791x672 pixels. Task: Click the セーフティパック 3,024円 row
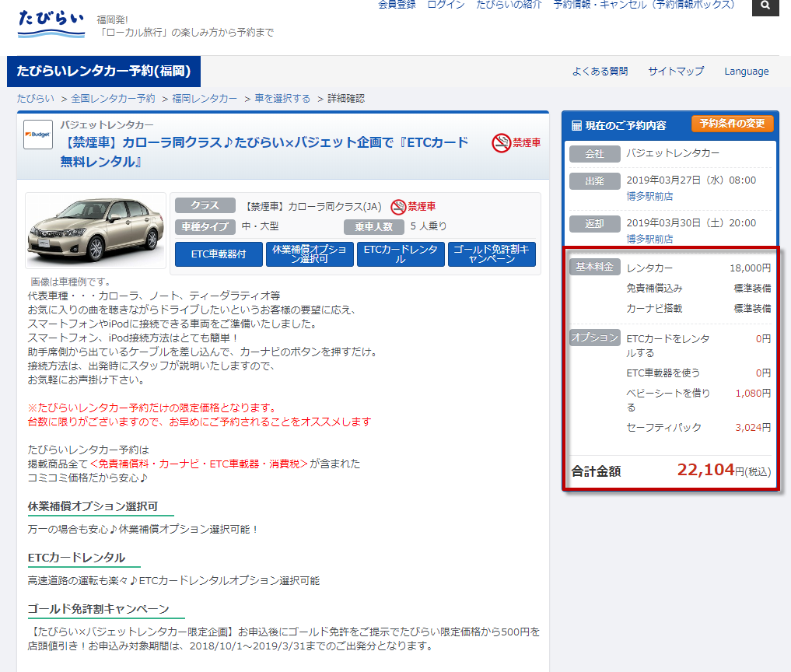click(698, 427)
